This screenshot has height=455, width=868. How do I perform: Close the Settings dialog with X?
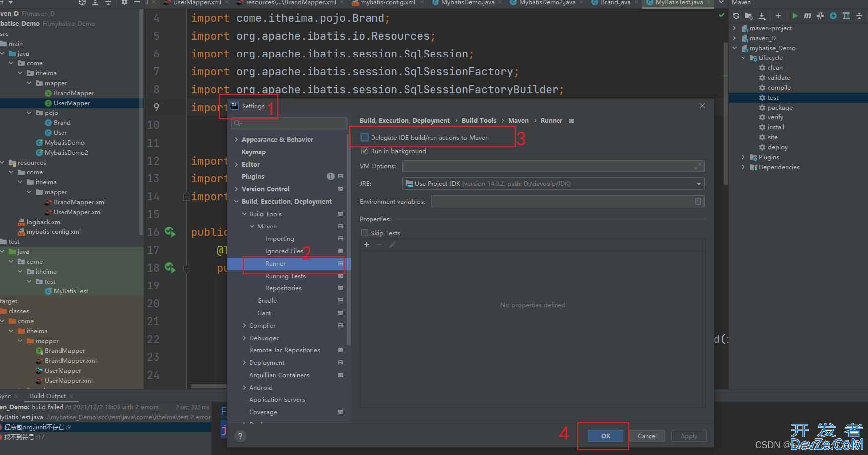(x=702, y=106)
